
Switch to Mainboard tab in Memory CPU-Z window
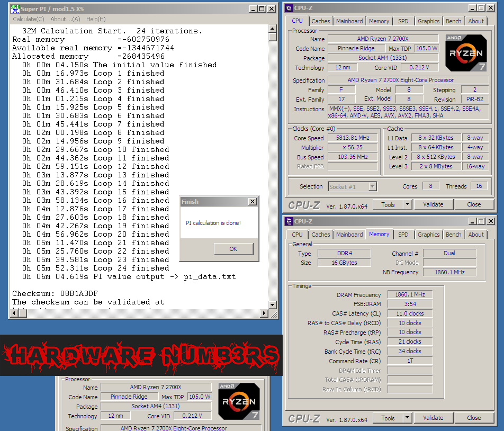(349, 235)
